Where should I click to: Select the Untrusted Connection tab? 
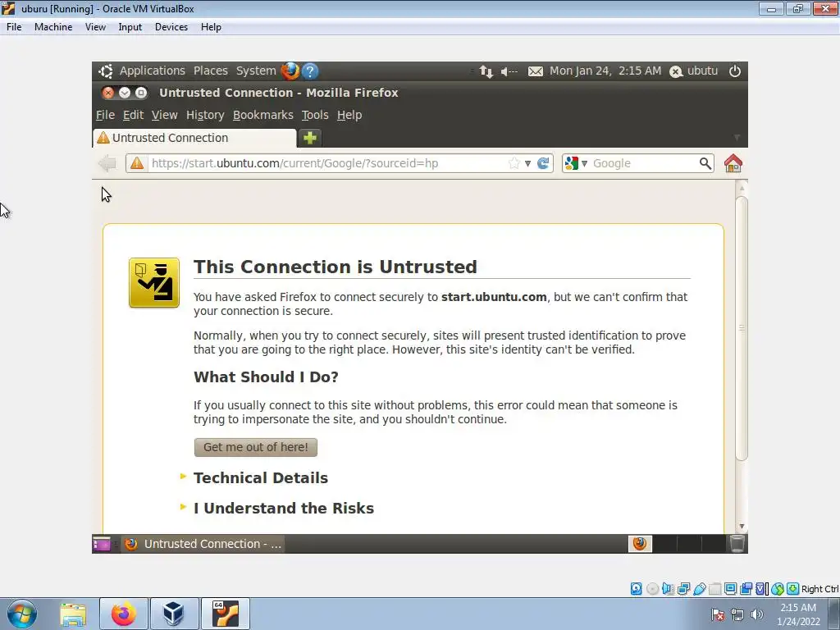(x=194, y=138)
